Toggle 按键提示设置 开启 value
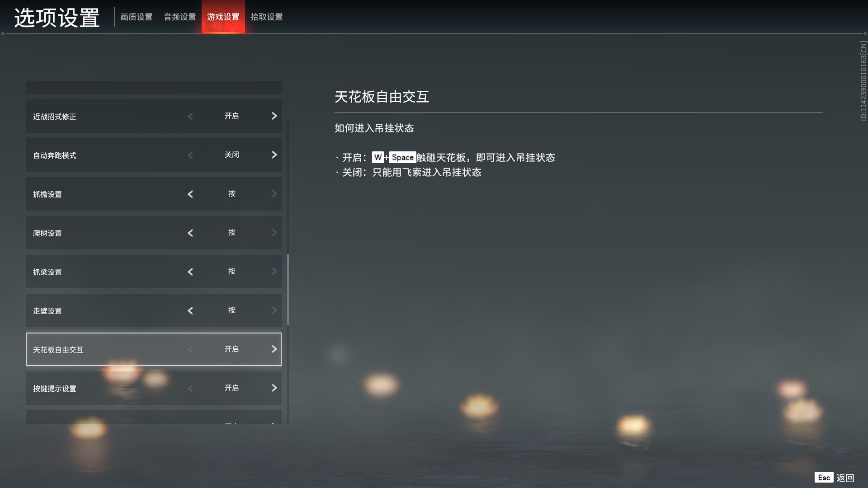Viewport: 868px width, 488px height. point(232,388)
